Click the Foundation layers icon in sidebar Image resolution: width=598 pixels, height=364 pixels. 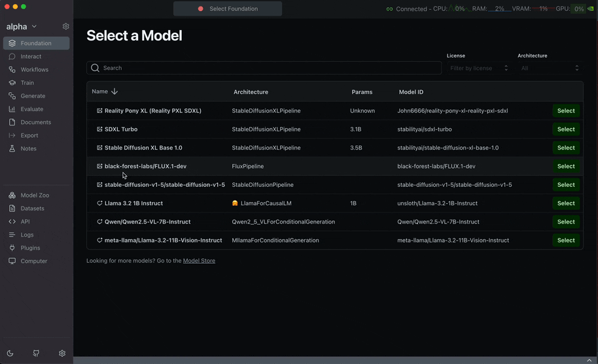coord(12,43)
